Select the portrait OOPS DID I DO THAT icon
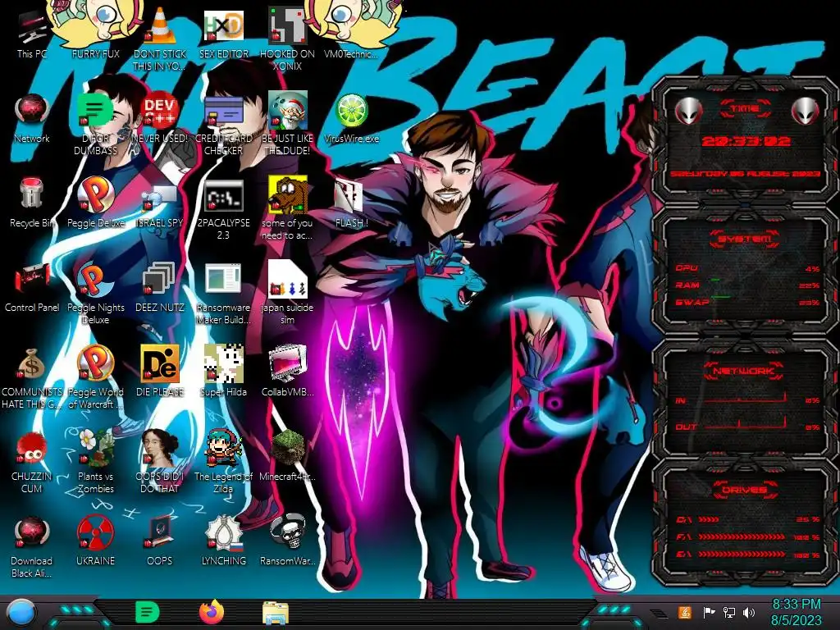Viewport: 840px width, 630px height. click(160, 448)
